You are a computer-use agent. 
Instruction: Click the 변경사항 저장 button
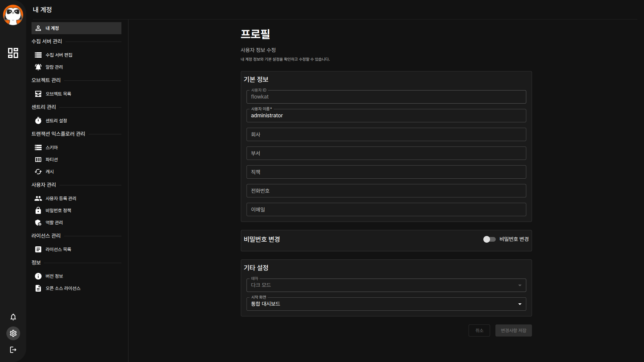[513, 330]
